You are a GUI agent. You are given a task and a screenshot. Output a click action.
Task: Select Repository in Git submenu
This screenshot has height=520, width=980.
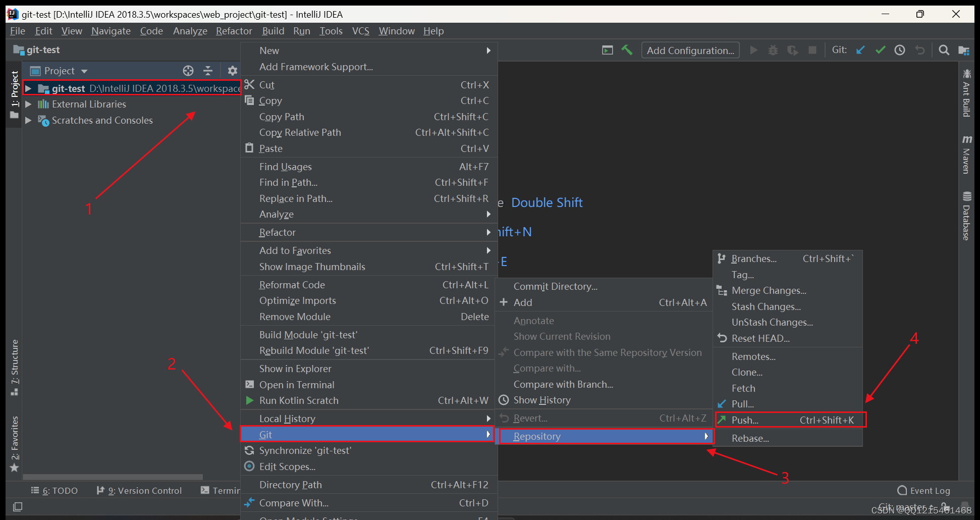(x=605, y=436)
